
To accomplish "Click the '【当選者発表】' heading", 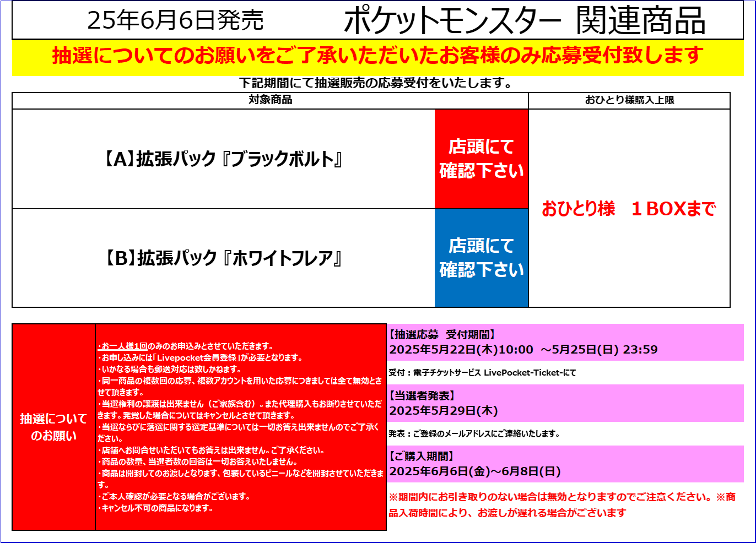I will [423, 395].
